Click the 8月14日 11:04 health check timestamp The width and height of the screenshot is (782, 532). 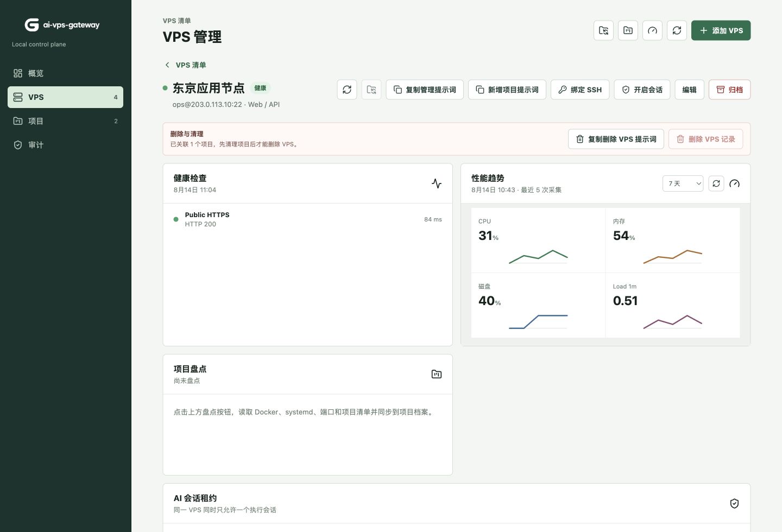pos(195,190)
